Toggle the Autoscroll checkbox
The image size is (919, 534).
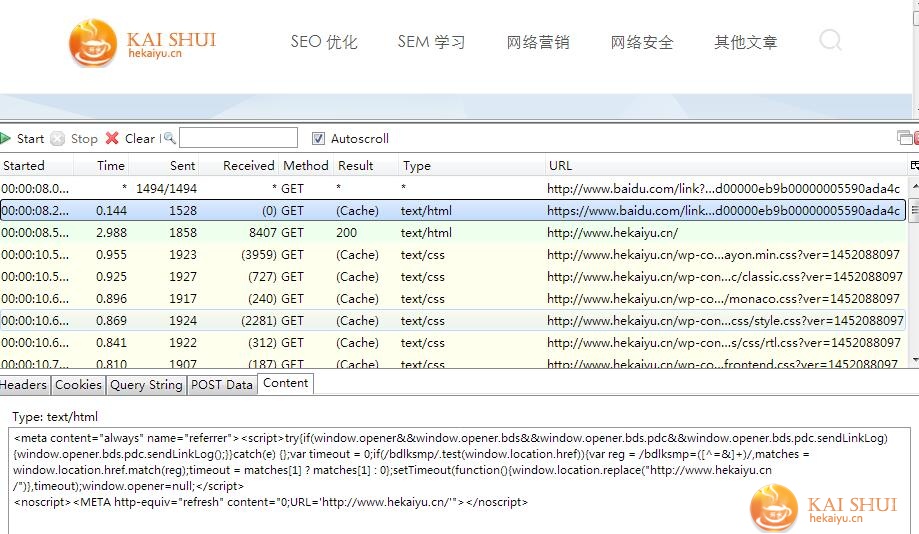[x=318, y=138]
